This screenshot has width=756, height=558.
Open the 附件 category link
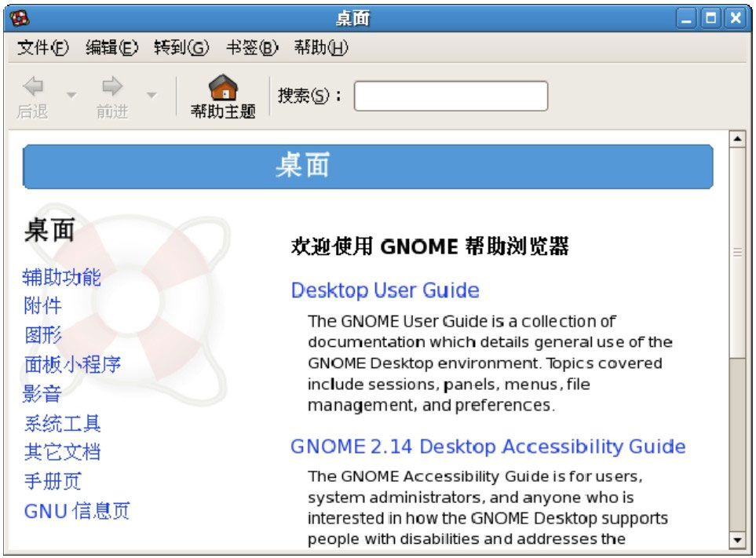[x=42, y=305]
